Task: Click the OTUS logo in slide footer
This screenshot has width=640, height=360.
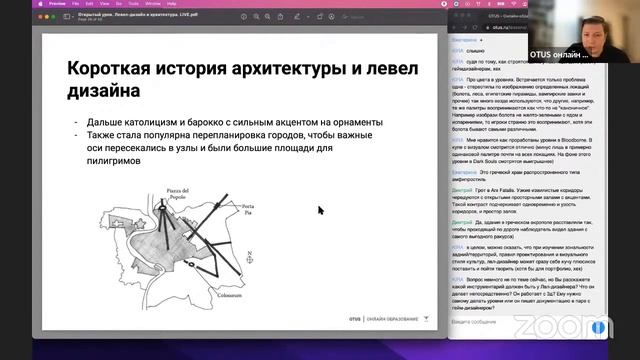Action: point(355,319)
